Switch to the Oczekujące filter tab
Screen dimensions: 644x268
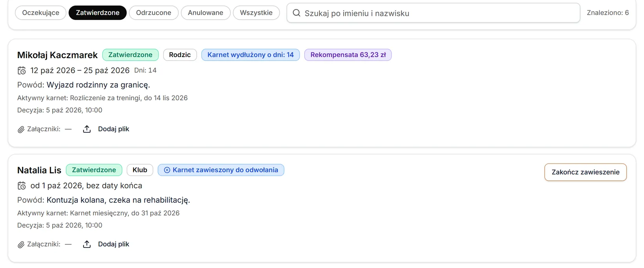click(x=41, y=13)
